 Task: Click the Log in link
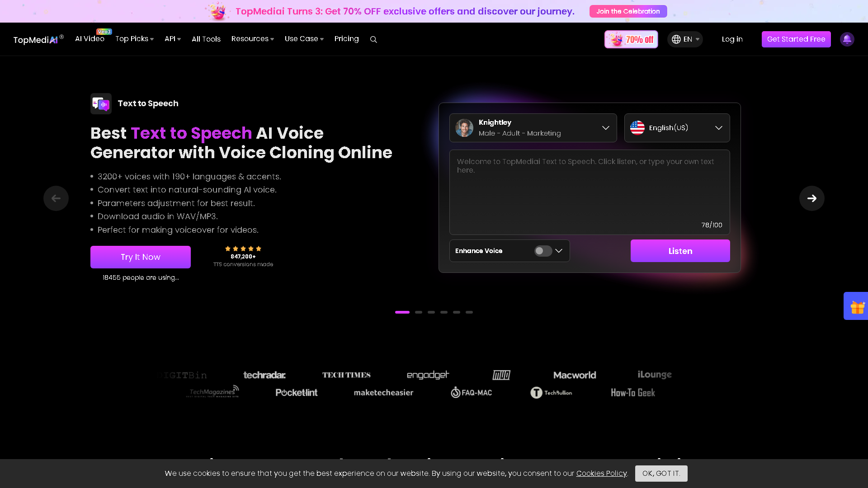732,39
